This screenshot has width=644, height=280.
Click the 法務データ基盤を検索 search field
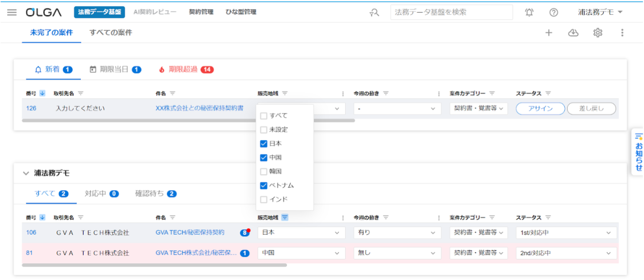click(451, 12)
